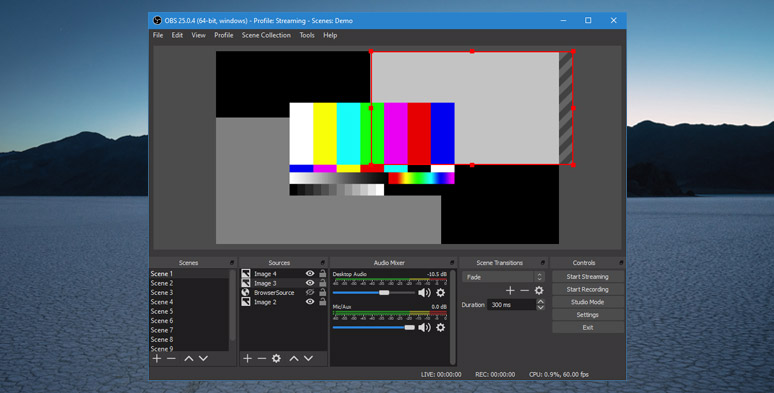Toggle the lock on Image 2

coord(322,302)
